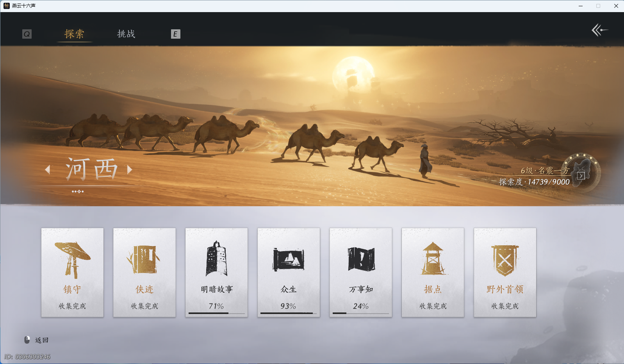Open the region map emblem icon

click(x=581, y=172)
